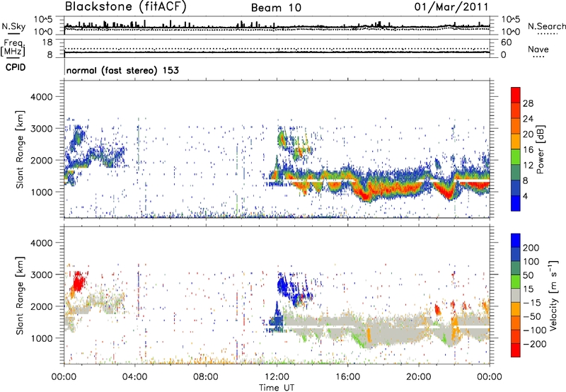This screenshot has height=392, width=566.
Task: Click the "3000" tick in the velocity panel
Action: coord(42,275)
